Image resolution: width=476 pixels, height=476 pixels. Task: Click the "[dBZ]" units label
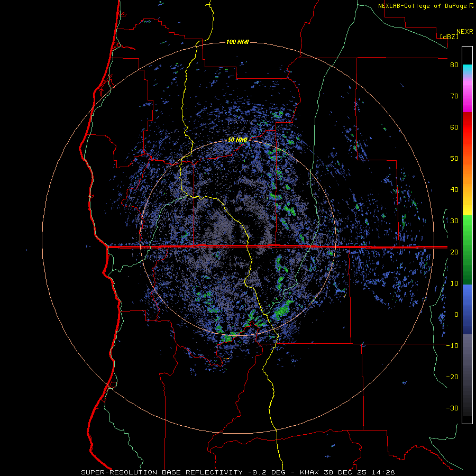tap(449, 36)
